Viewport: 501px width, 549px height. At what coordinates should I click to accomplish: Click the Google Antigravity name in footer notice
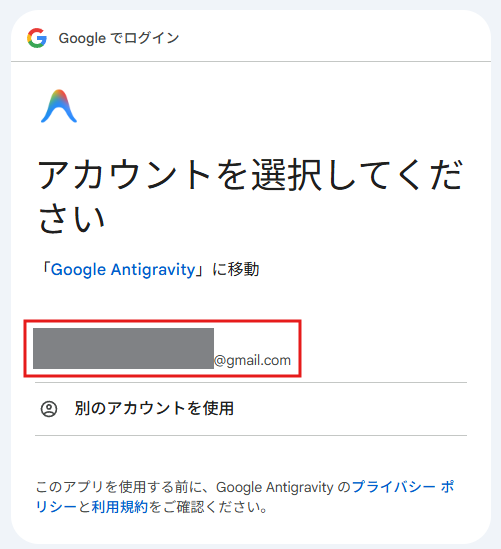point(275,487)
